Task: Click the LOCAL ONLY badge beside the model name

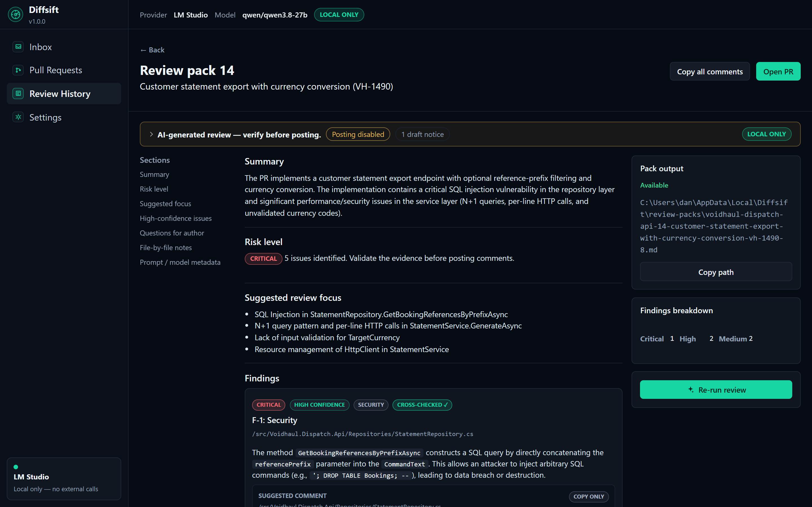Action: coord(339,15)
